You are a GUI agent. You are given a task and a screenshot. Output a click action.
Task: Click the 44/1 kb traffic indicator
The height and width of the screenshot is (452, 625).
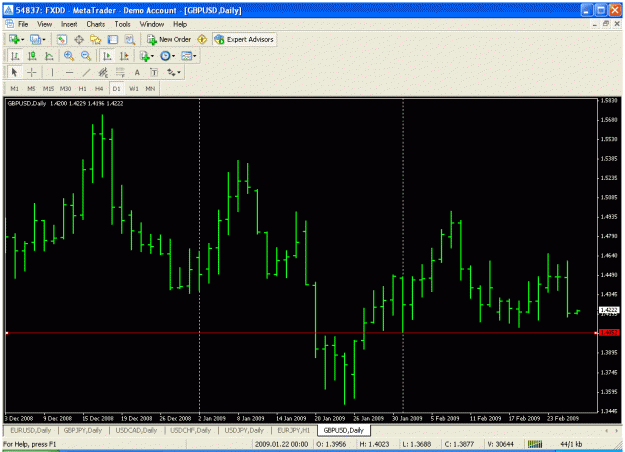[571, 444]
